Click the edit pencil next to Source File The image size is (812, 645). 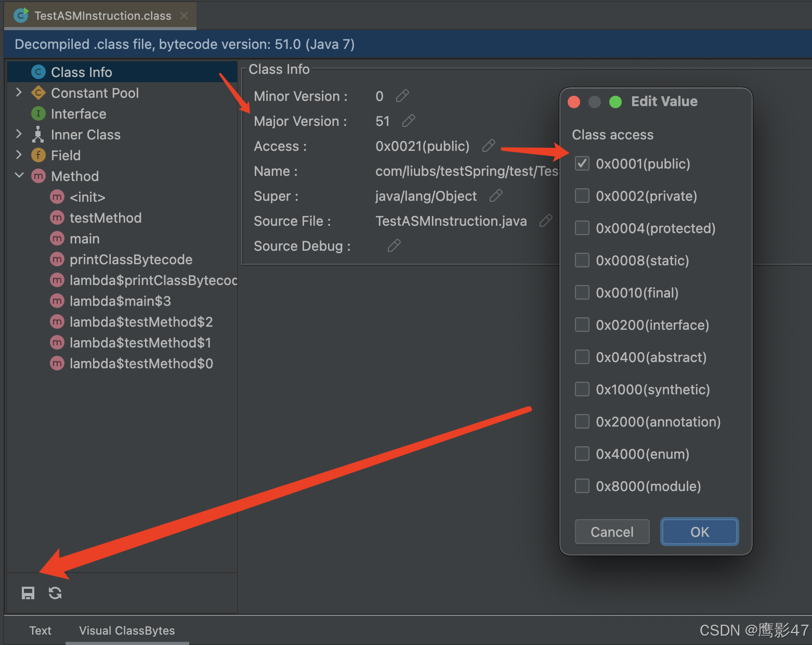click(x=546, y=221)
